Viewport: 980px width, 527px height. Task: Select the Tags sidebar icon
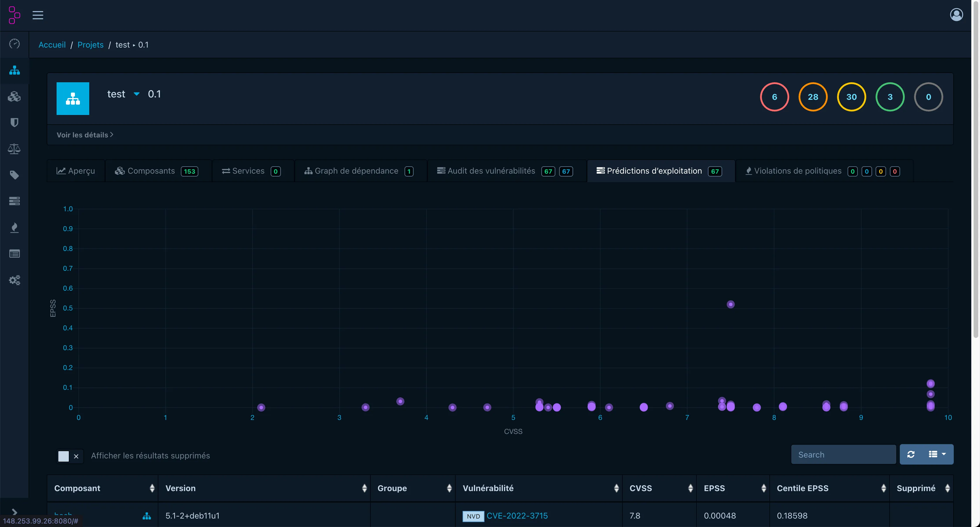tap(14, 175)
